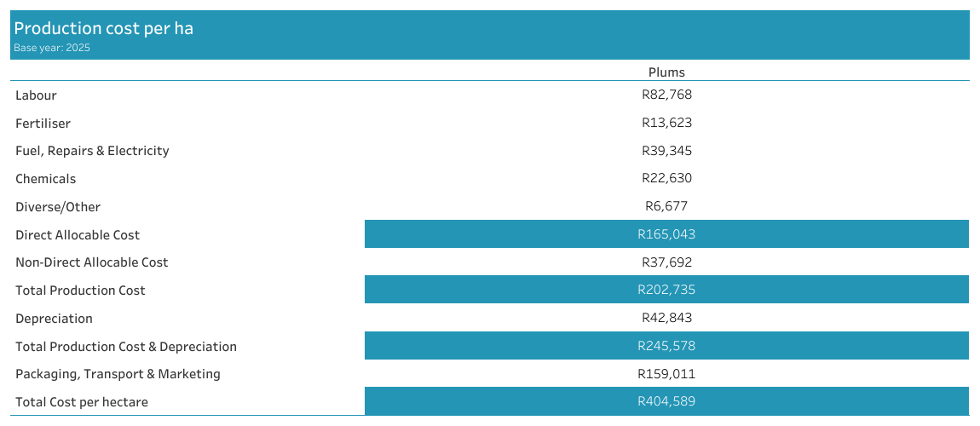Select the Plums column header
The height and width of the screenshot is (426, 980).
pos(666,72)
